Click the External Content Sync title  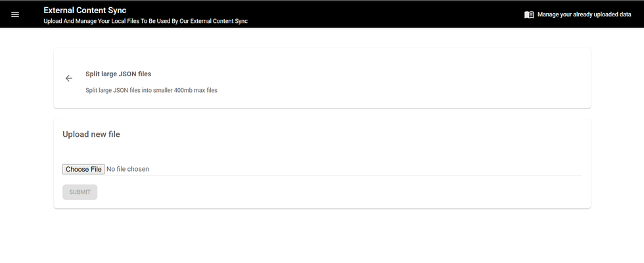[x=85, y=10]
